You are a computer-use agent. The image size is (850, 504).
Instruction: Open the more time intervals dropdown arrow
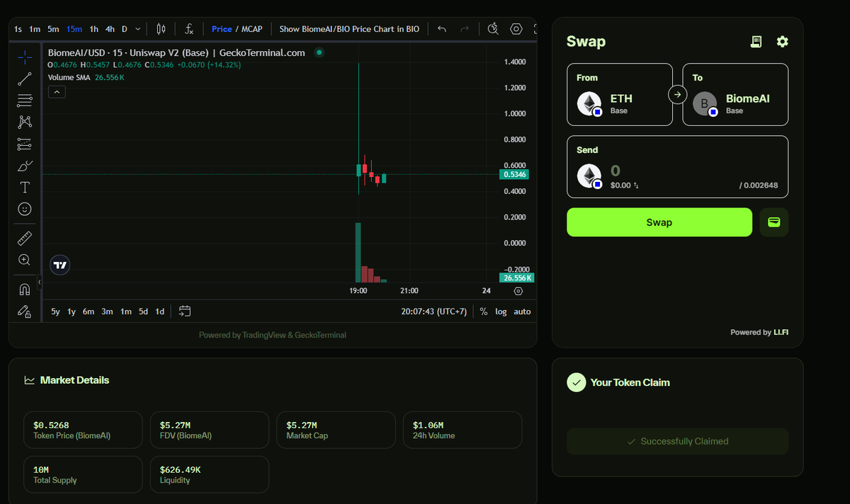coord(138,29)
